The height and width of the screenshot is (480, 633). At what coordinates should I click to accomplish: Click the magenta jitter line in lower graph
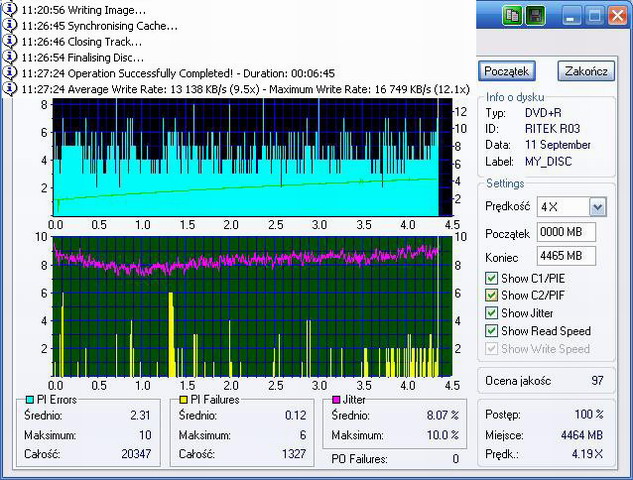(246, 260)
